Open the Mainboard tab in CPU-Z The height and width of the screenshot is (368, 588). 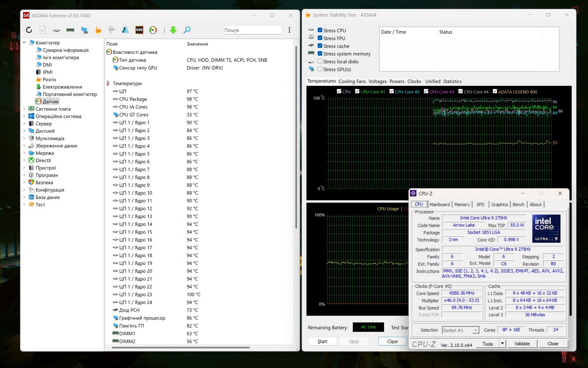click(x=440, y=205)
